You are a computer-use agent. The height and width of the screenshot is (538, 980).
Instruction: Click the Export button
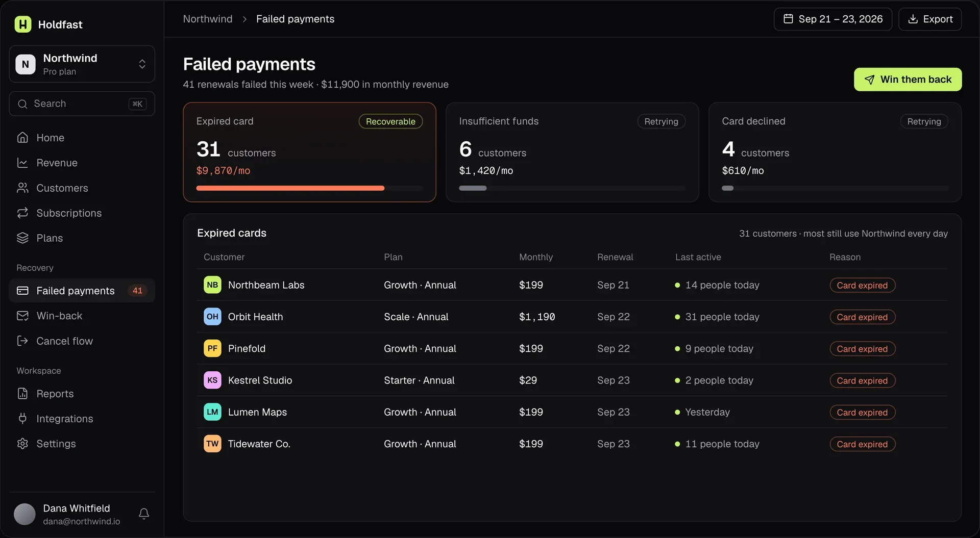pyautogui.click(x=930, y=19)
